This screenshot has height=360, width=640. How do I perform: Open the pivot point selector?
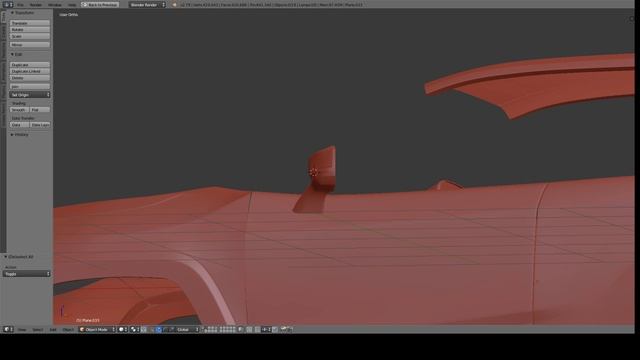pyautogui.click(x=135, y=329)
